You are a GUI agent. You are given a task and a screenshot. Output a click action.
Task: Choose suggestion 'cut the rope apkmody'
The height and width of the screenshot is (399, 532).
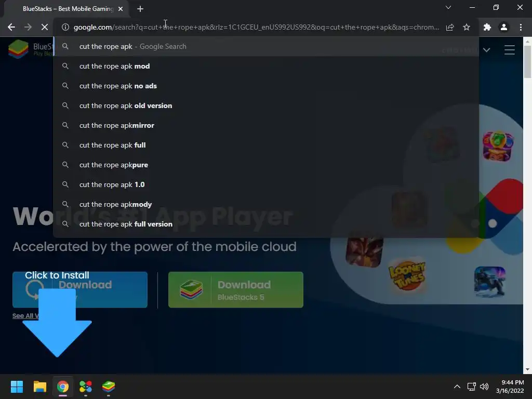pyautogui.click(x=266, y=204)
